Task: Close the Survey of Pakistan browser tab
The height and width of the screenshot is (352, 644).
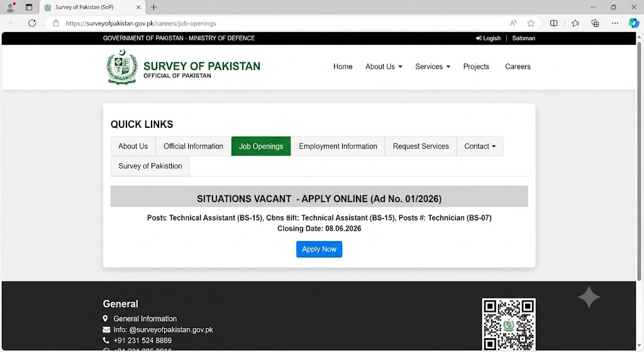Action: tap(138, 7)
